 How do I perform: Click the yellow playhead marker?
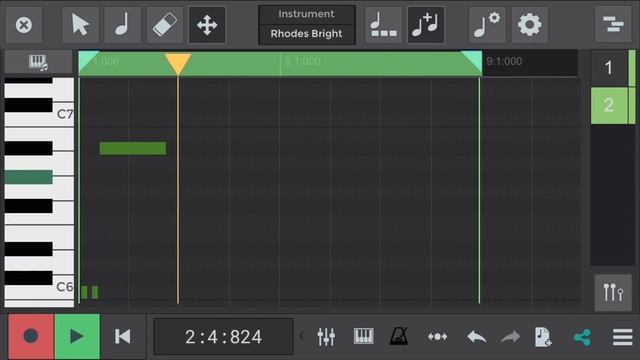(178, 63)
